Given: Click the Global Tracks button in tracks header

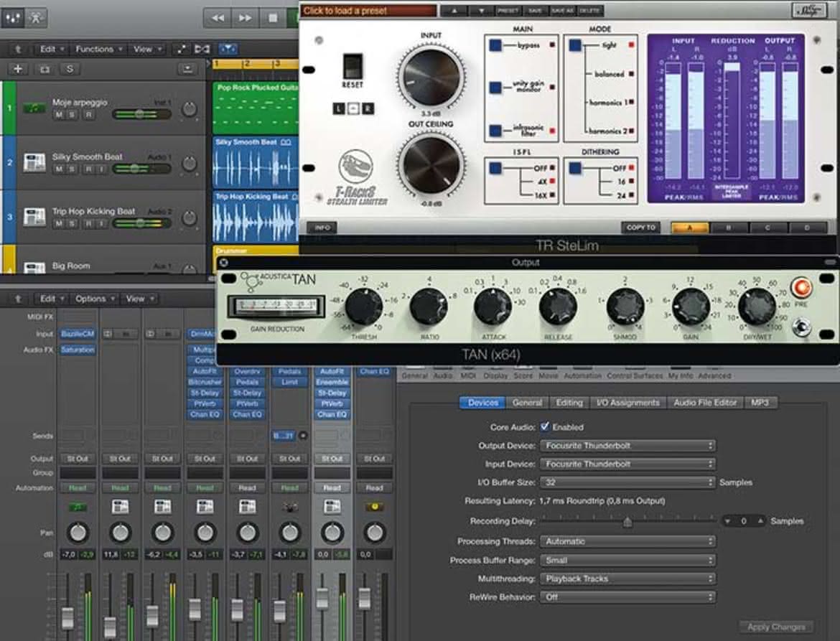Looking at the screenshot, I should [187, 68].
